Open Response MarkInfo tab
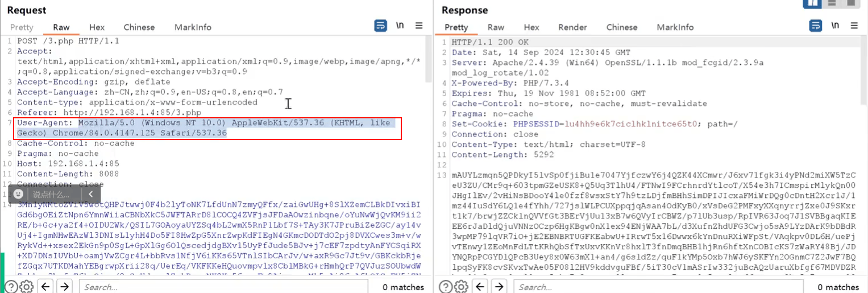 click(x=675, y=27)
